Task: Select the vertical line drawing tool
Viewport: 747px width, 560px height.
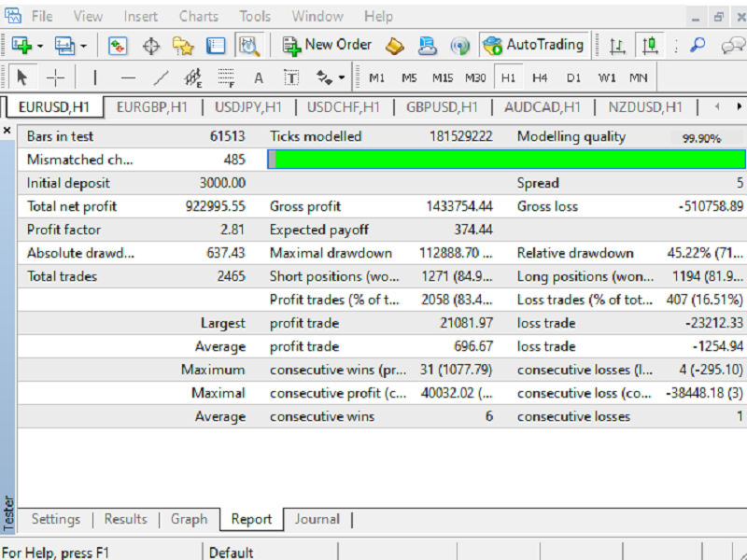Action: [x=95, y=77]
